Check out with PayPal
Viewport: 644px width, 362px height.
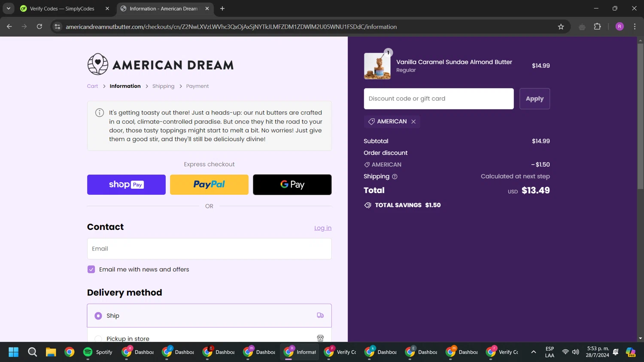209,184
